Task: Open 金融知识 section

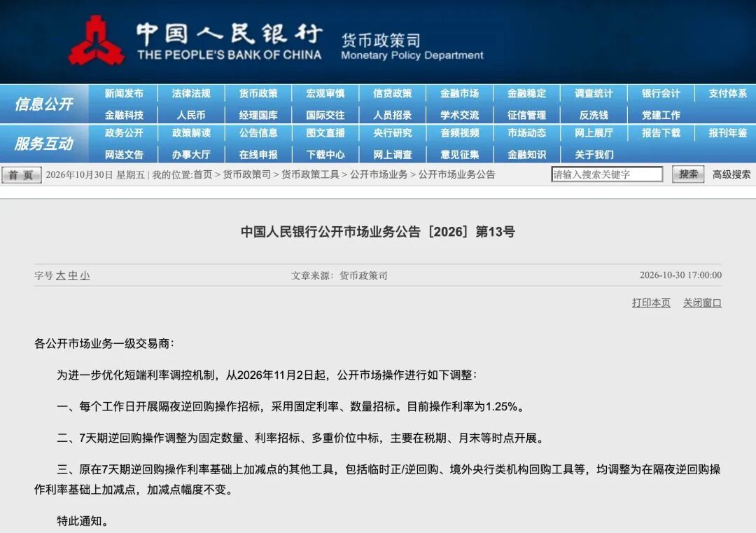Action: [x=526, y=155]
